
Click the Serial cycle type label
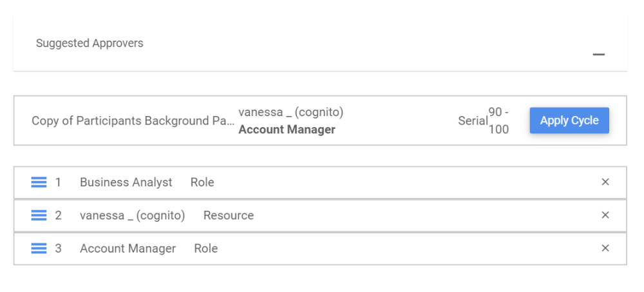pyautogui.click(x=473, y=121)
